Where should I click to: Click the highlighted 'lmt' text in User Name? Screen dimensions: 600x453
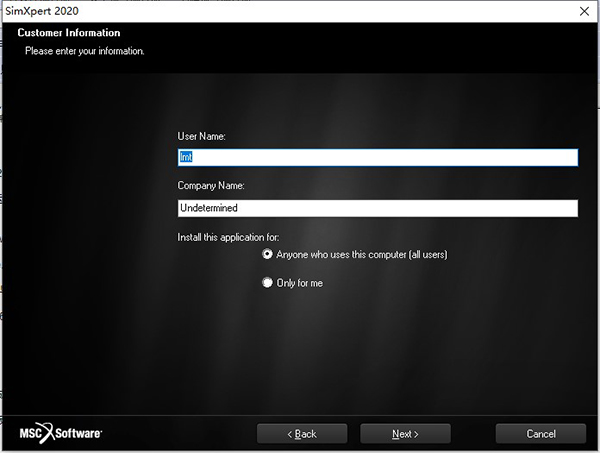click(185, 157)
